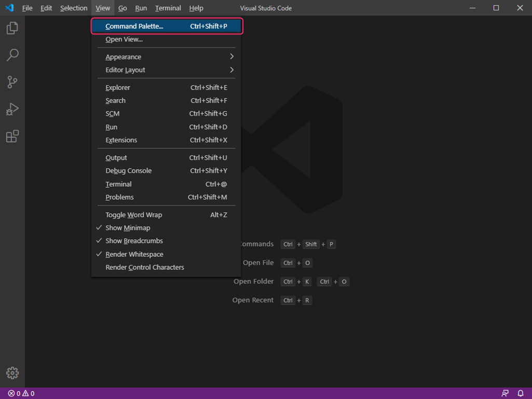
Task: Open the File menu
Action: [x=27, y=8]
